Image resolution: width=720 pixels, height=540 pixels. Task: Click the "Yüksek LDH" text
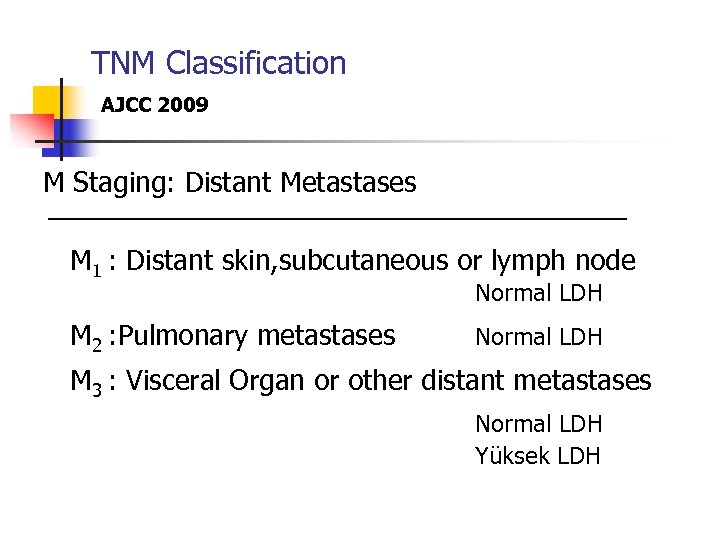[538, 456]
